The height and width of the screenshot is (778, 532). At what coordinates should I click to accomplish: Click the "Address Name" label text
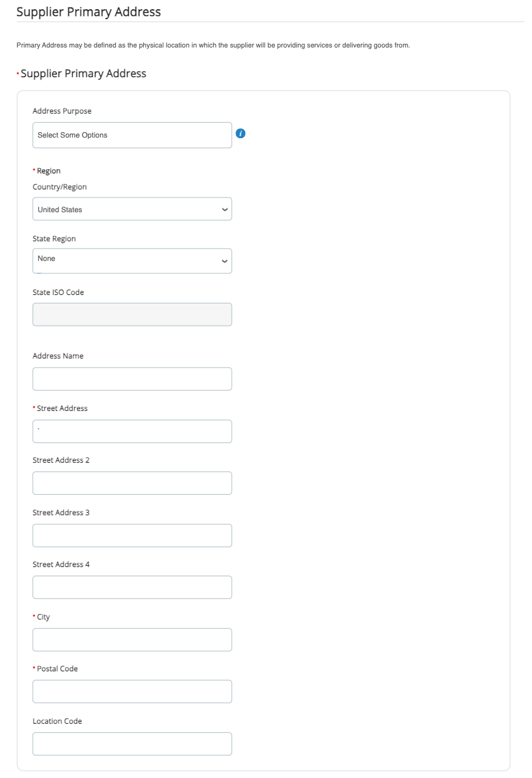point(58,356)
